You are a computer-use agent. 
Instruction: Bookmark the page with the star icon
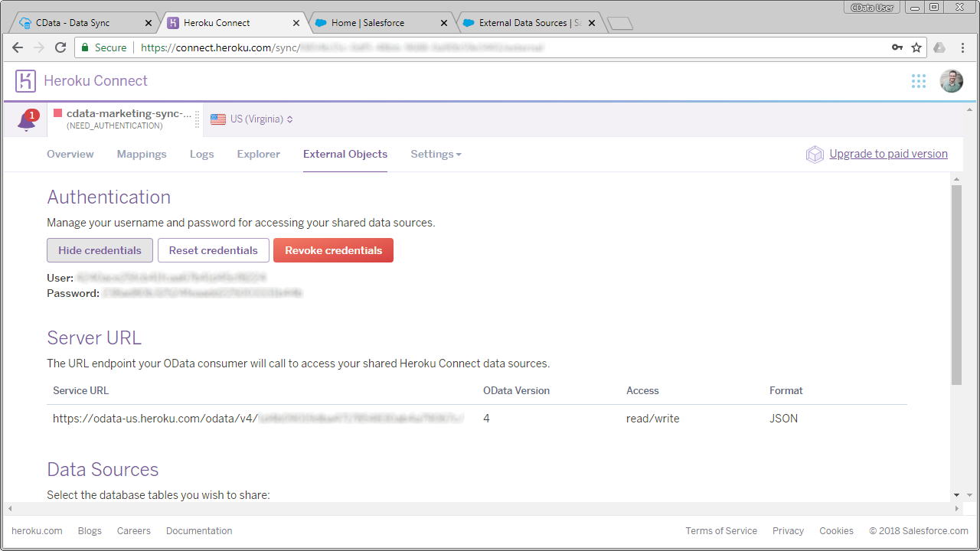(916, 47)
